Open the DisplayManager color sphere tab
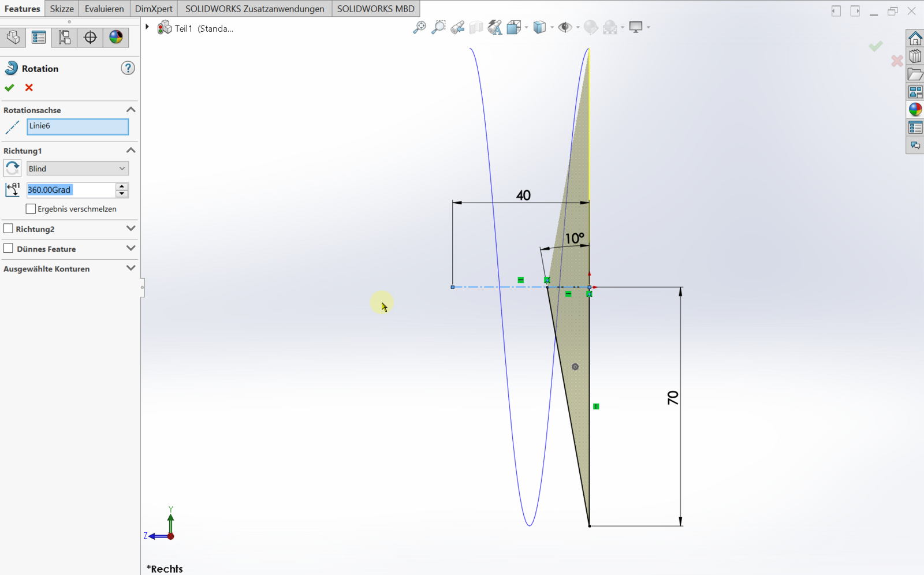Screen dimensions: 924x575 point(116,38)
